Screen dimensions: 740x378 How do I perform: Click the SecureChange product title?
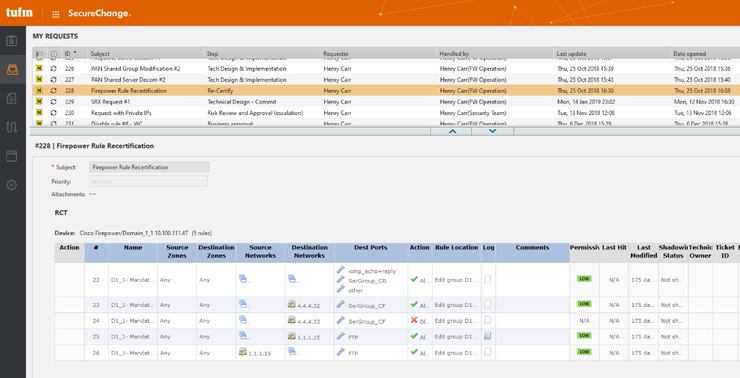(x=99, y=13)
